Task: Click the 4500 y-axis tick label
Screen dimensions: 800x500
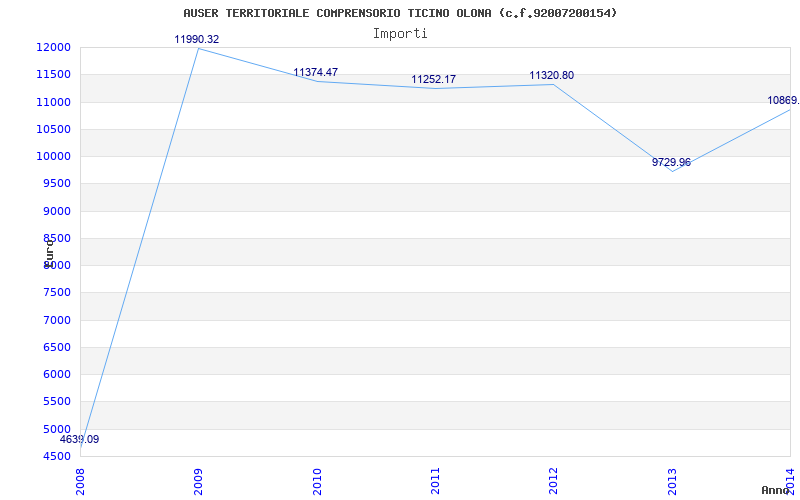Action: coord(56,457)
